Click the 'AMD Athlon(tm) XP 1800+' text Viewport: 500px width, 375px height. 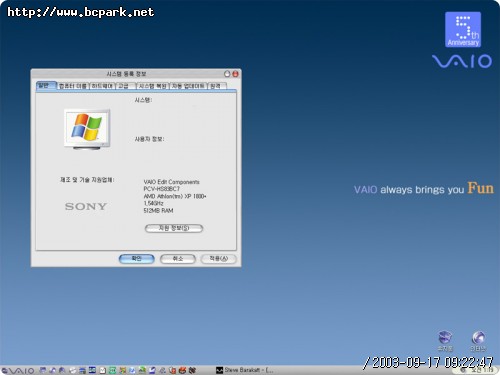click(x=175, y=196)
